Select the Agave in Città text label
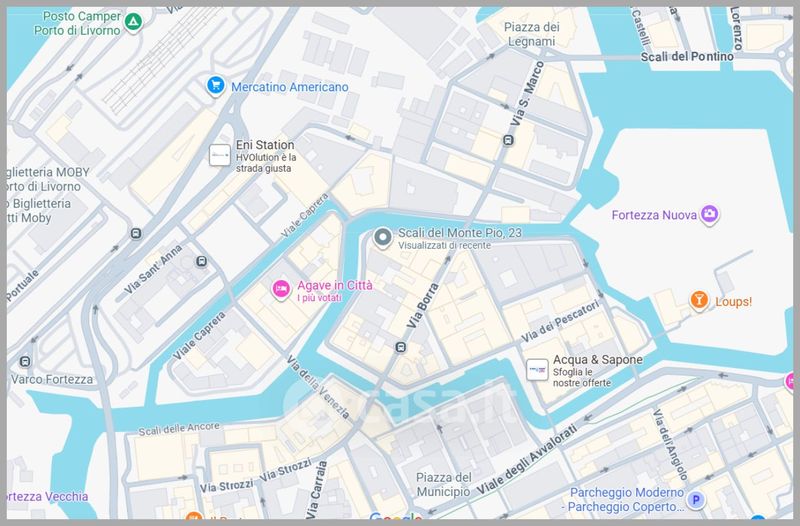 click(x=335, y=285)
